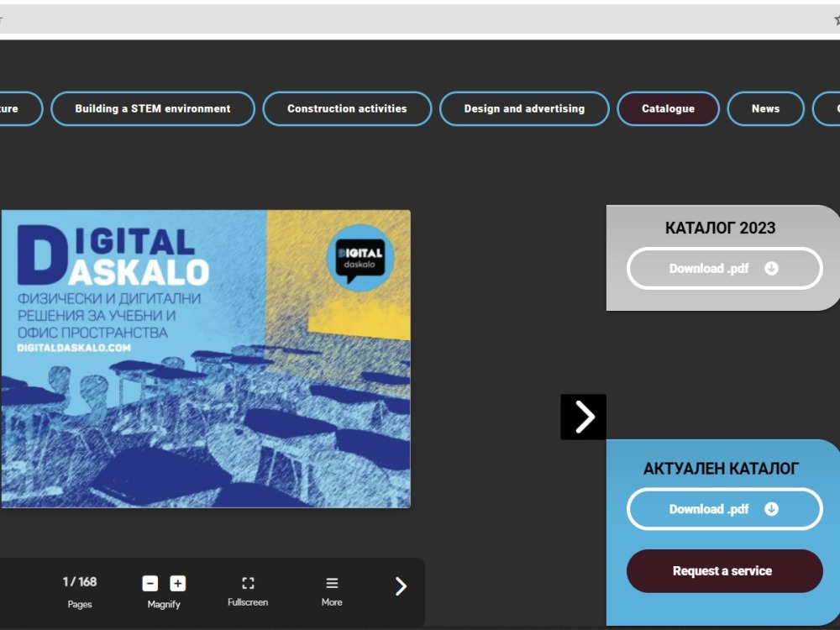
Task: Click the Magnify label in the toolbar
Action: click(x=164, y=604)
